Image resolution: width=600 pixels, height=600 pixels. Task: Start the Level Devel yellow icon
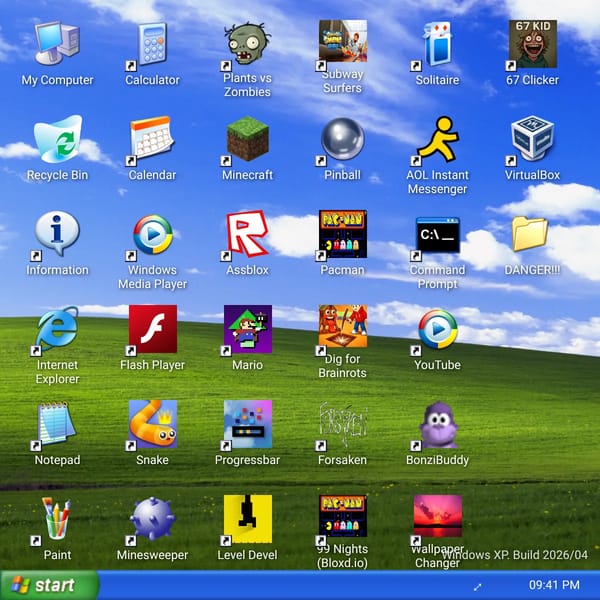[x=248, y=519]
